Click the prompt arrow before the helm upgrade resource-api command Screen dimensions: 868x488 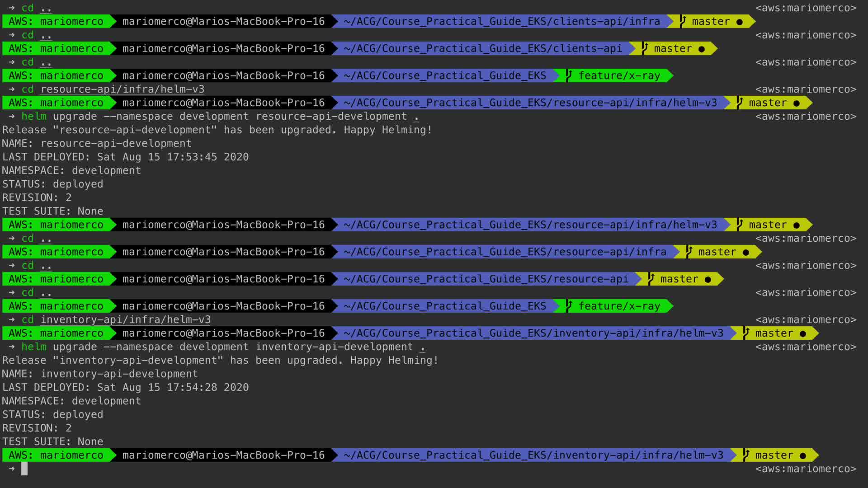coord(12,116)
